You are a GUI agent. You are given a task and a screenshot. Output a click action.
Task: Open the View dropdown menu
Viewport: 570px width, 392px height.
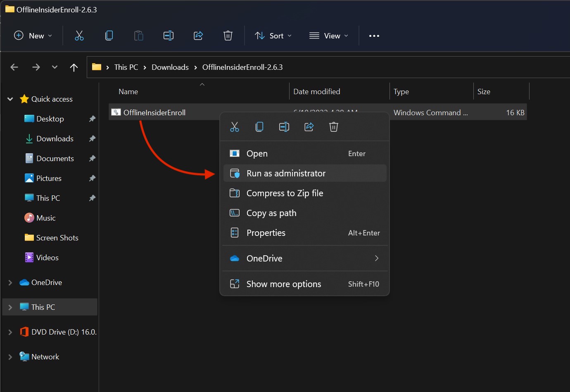[x=329, y=36]
